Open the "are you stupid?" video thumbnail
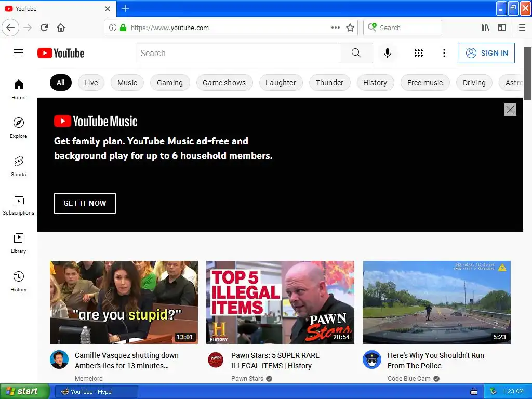The width and height of the screenshot is (532, 399). [x=124, y=302]
